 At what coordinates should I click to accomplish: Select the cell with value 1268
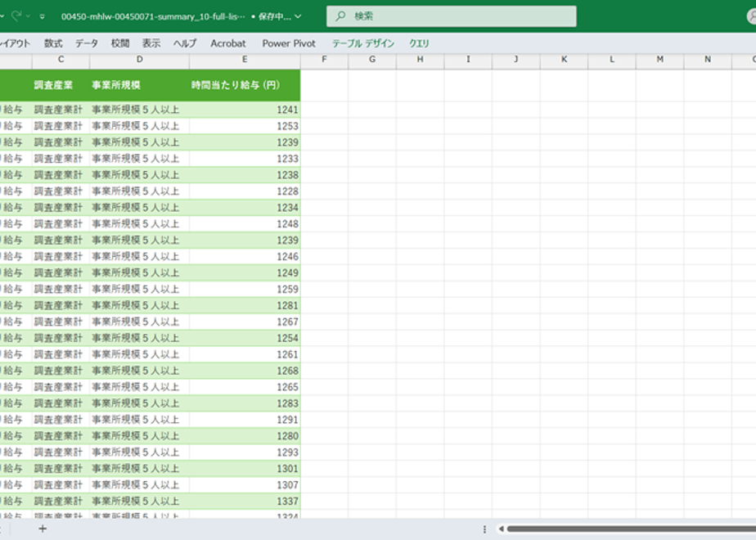(x=245, y=371)
